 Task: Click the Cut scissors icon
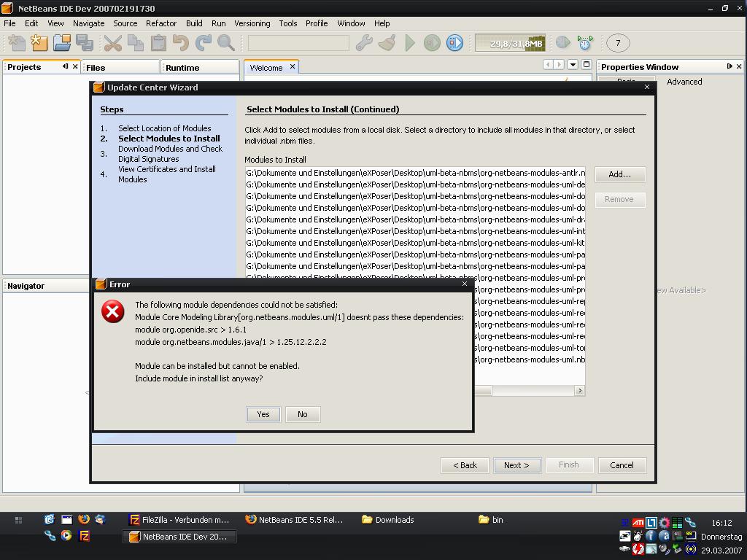(113, 43)
